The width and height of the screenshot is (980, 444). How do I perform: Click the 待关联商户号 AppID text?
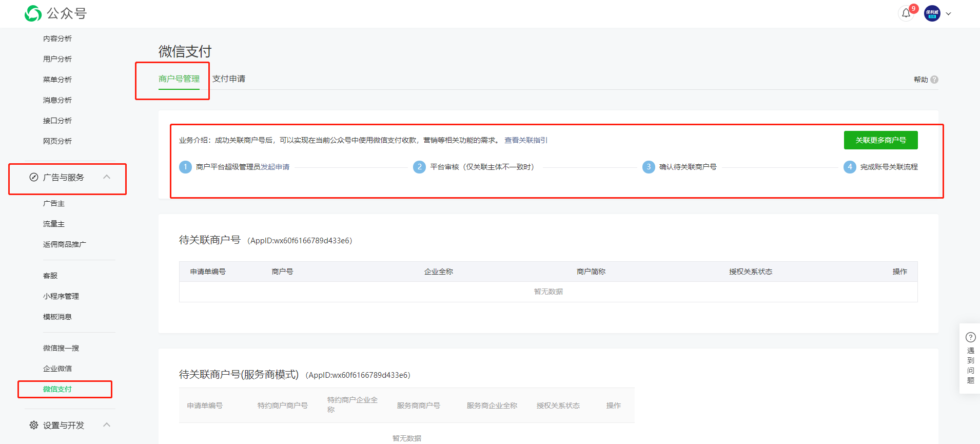pos(300,241)
